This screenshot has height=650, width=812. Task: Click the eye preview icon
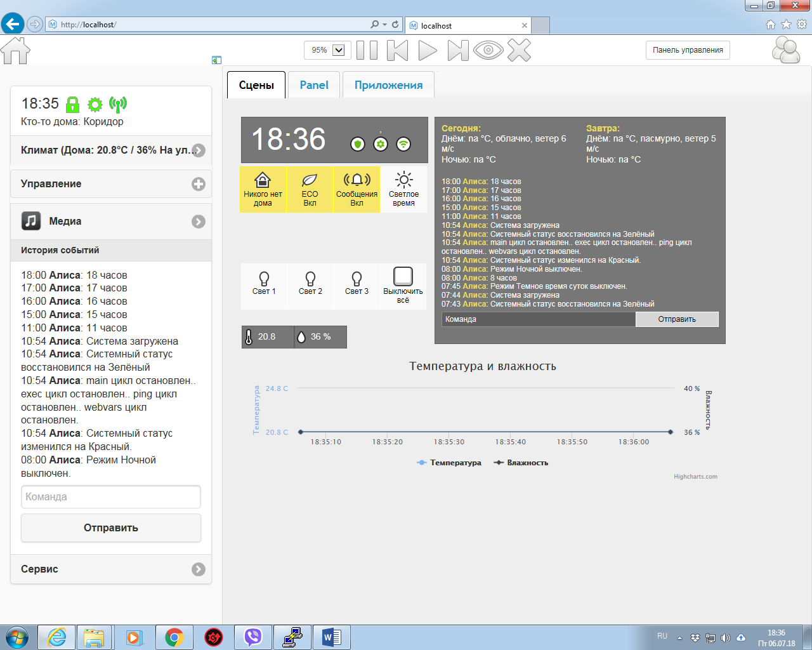point(488,50)
